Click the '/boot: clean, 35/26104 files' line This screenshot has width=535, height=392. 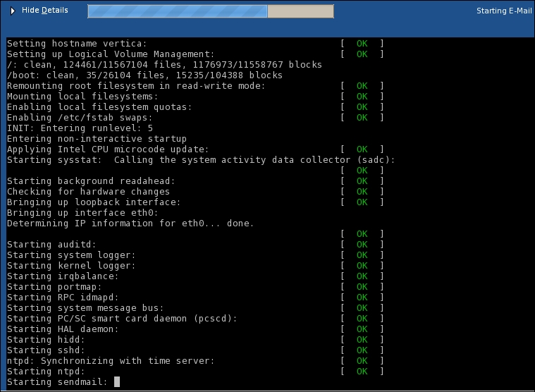(144, 75)
